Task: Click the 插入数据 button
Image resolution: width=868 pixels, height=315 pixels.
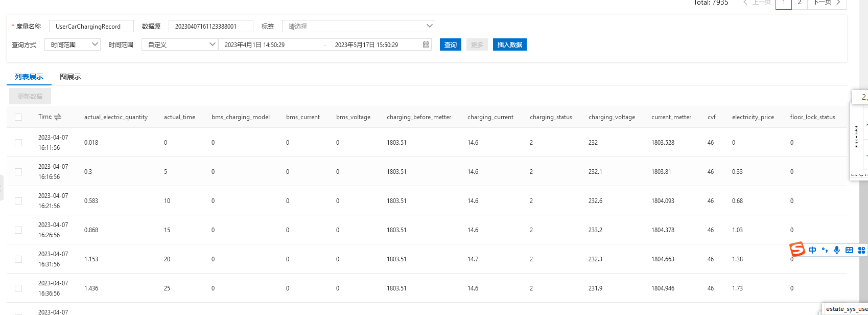Action: click(x=510, y=44)
